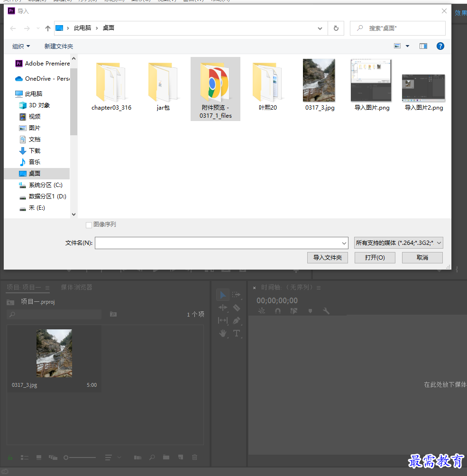Click timecode 00;00;00;00 in timeline

tap(277, 300)
